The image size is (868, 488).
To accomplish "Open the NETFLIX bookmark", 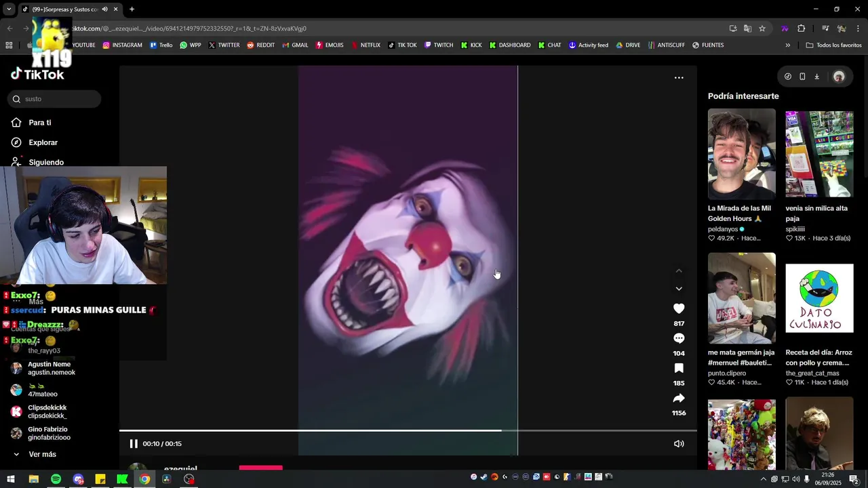I will click(x=366, y=45).
